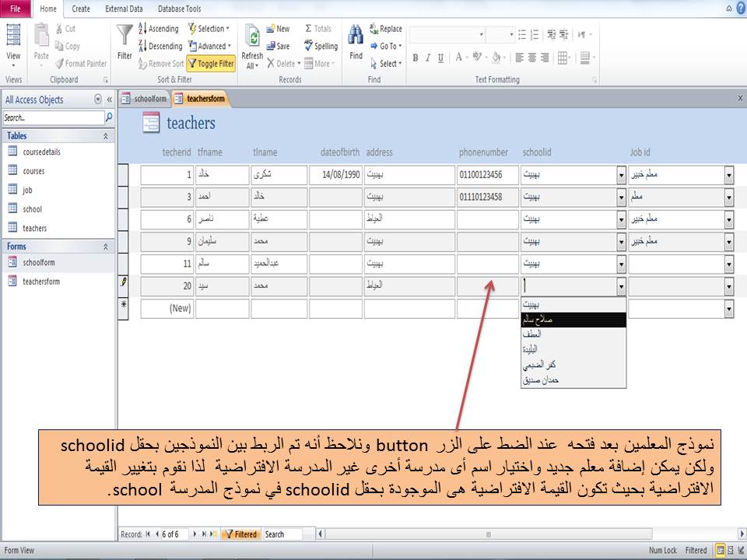The image size is (747, 560).
Task: Click the Filtered indicator in record navigator
Action: [x=240, y=534]
